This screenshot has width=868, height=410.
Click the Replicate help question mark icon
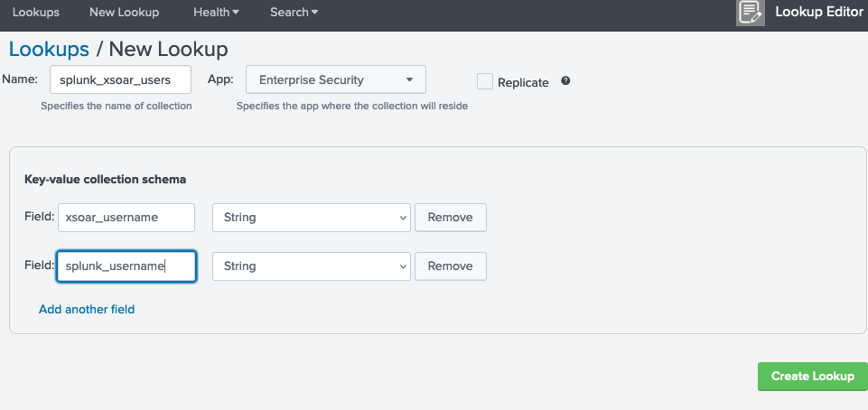click(x=565, y=80)
